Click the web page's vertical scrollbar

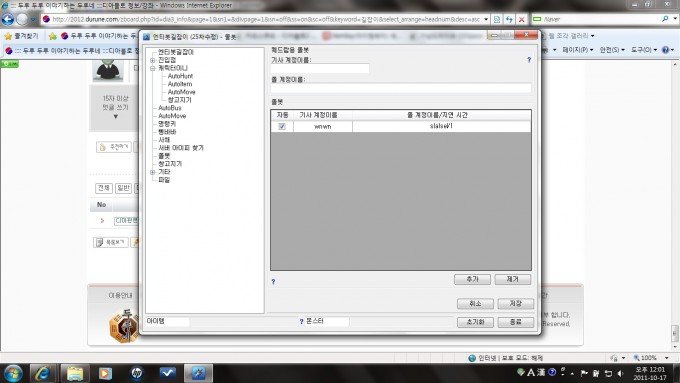pos(675,206)
